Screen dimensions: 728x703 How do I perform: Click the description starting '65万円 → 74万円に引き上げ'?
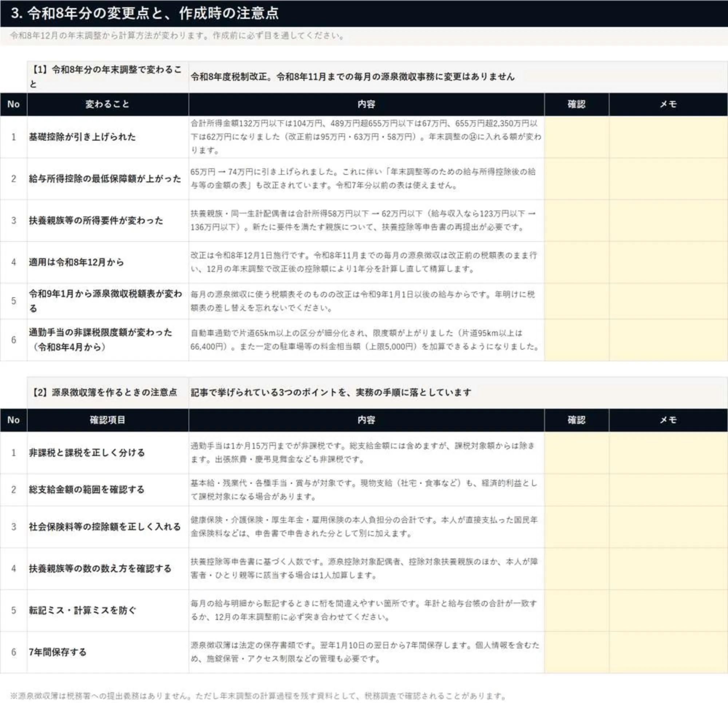[366, 179]
